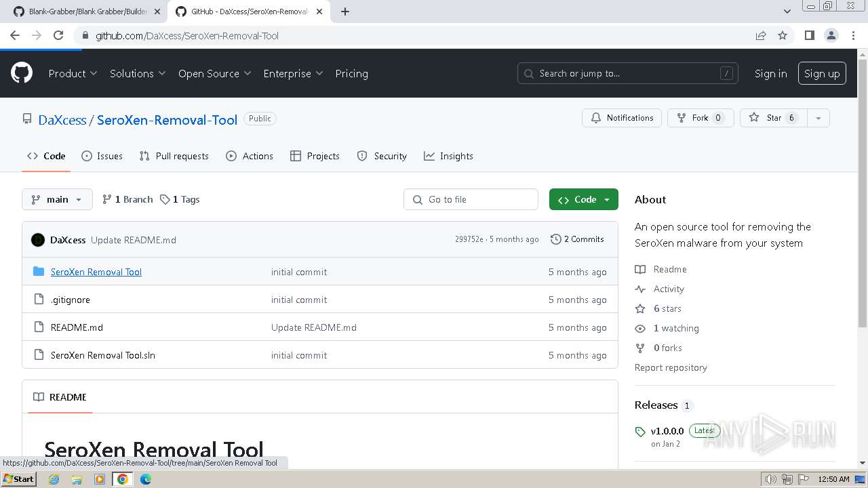
Task: Select the README tab below files
Action: (60, 397)
